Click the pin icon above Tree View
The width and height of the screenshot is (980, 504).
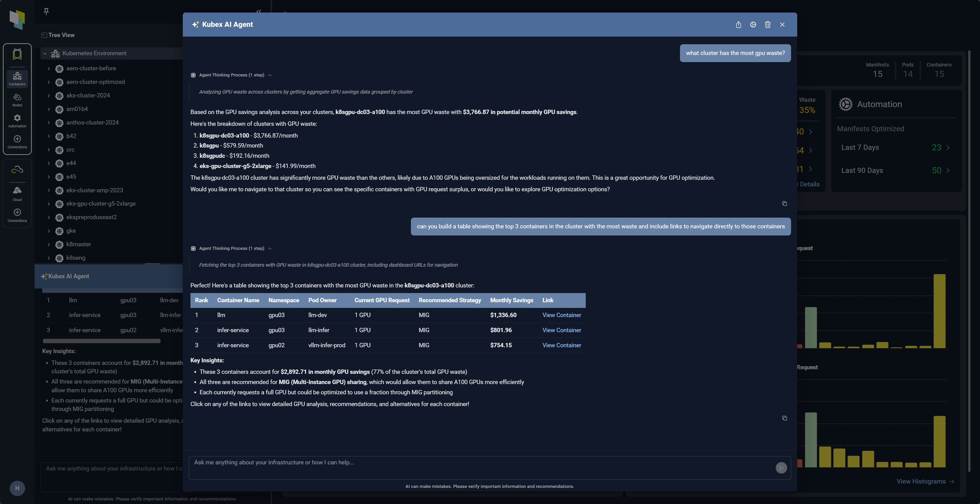46,12
